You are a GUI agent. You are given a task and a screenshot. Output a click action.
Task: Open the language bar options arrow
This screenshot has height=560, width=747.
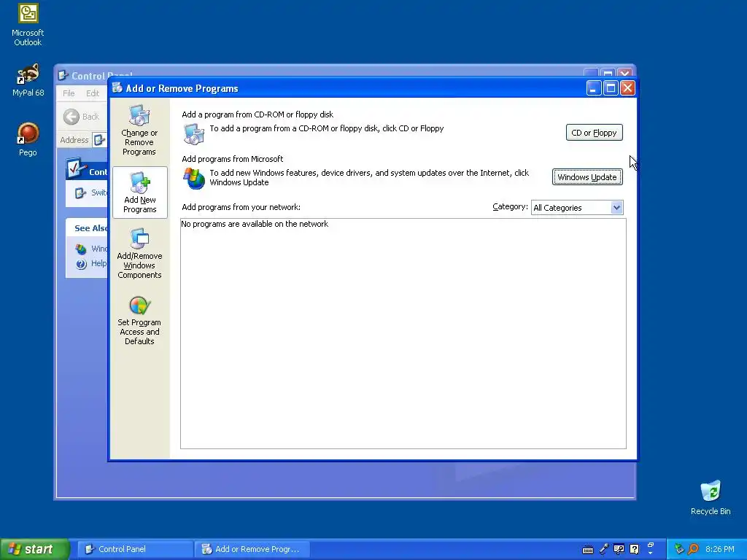(651, 554)
